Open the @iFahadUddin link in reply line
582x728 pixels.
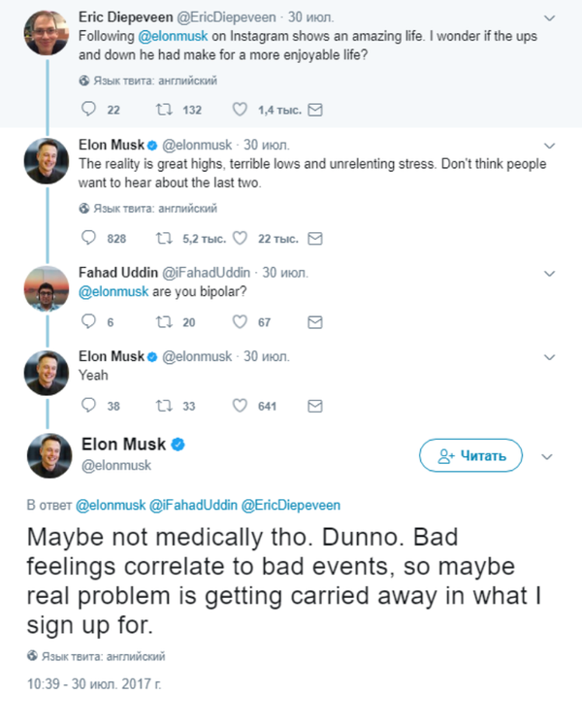[192, 506]
